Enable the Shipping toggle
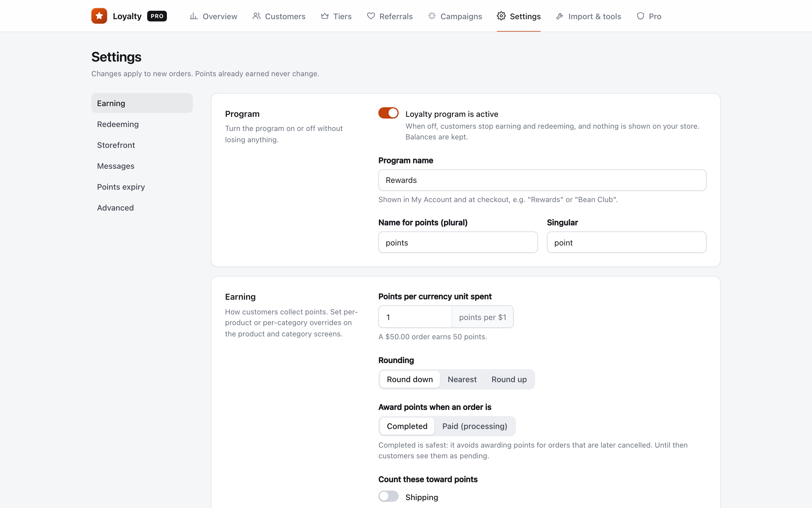812x508 pixels. [388, 496]
